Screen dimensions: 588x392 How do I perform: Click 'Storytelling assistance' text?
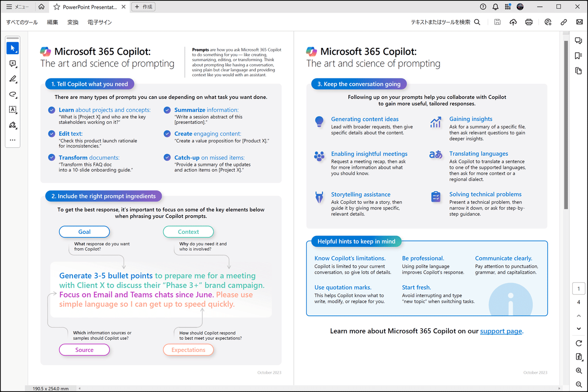[x=361, y=194]
